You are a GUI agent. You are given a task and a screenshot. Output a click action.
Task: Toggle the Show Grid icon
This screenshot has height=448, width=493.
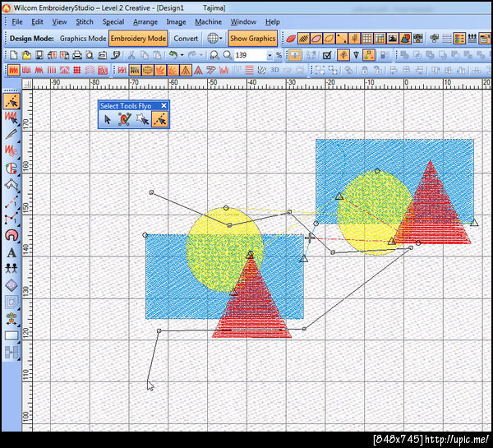(367, 39)
